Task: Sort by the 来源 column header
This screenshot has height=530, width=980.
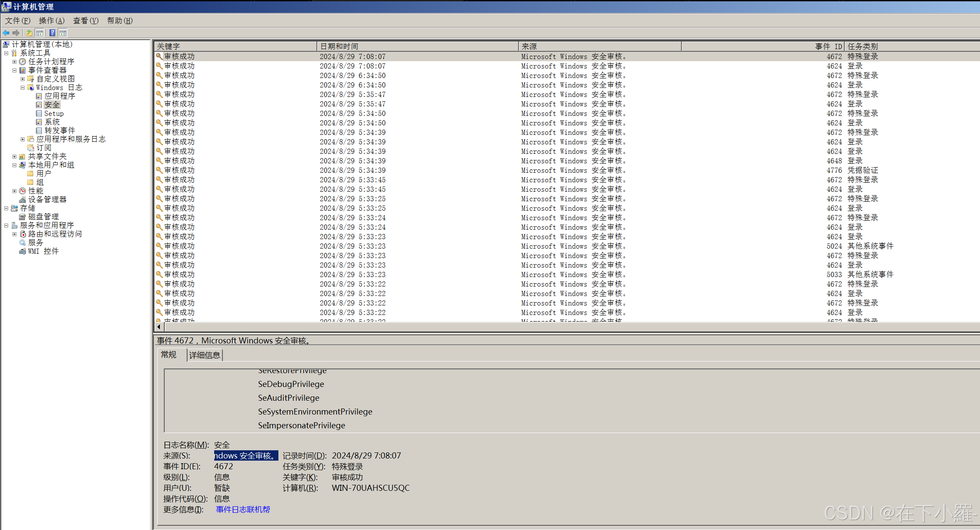Action: click(600, 46)
